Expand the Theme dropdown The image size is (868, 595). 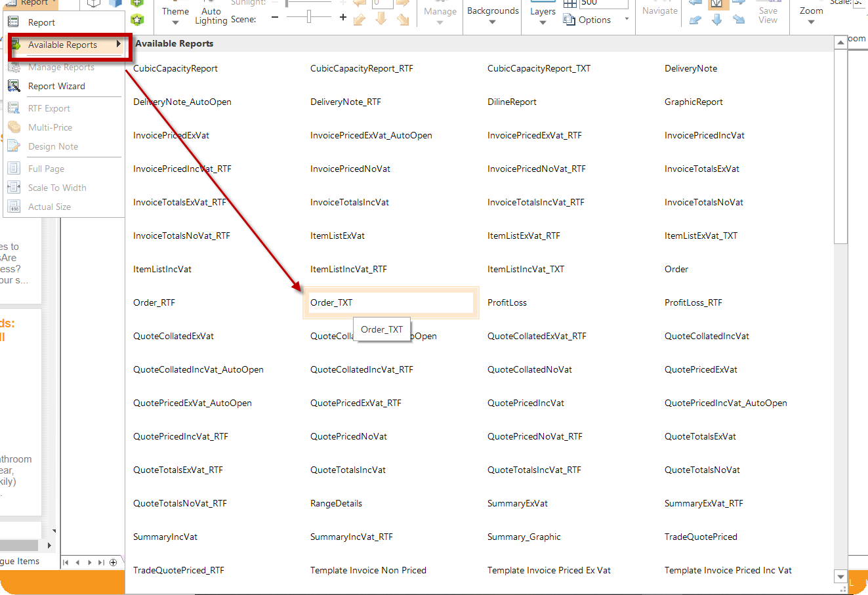[x=175, y=16]
